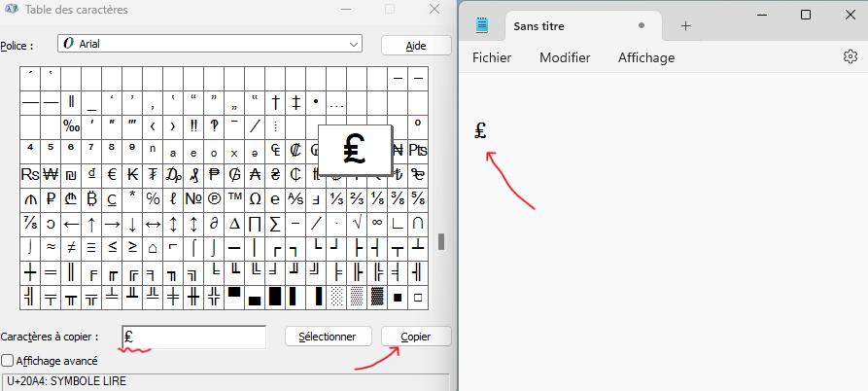Screen dimensions: 868x391
Task: Open the Fichier menu in Notepad
Action: click(x=492, y=57)
